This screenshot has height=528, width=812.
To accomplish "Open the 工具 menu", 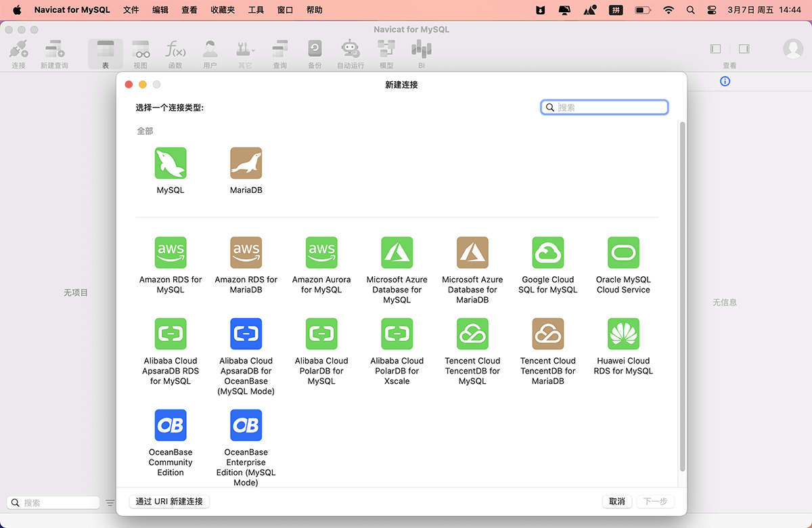I will pos(256,10).
